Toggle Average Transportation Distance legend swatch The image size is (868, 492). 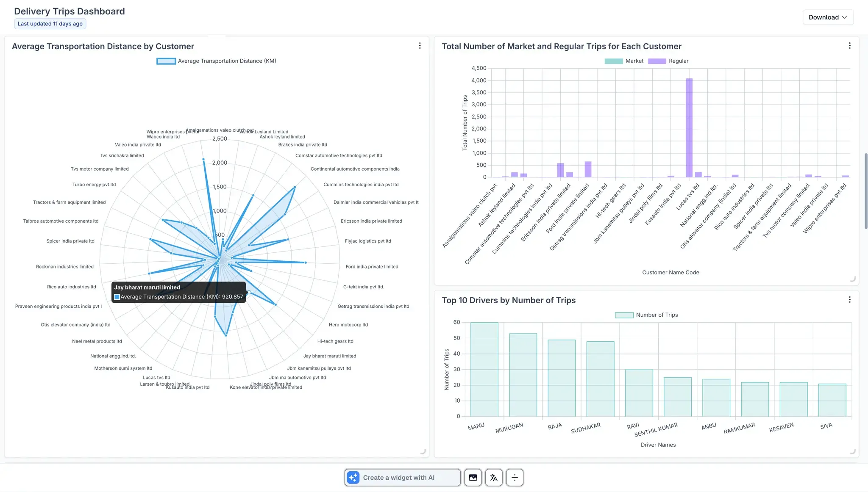(x=166, y=61)
